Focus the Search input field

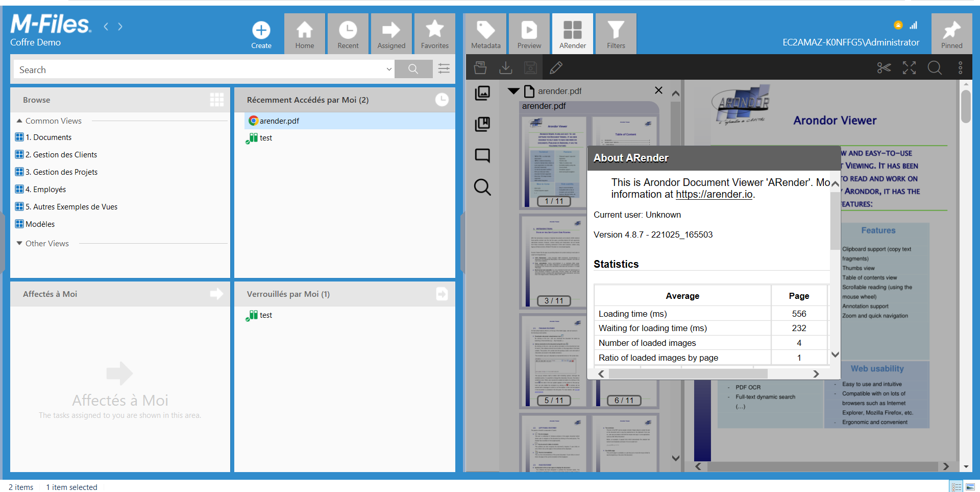[199, 69]
